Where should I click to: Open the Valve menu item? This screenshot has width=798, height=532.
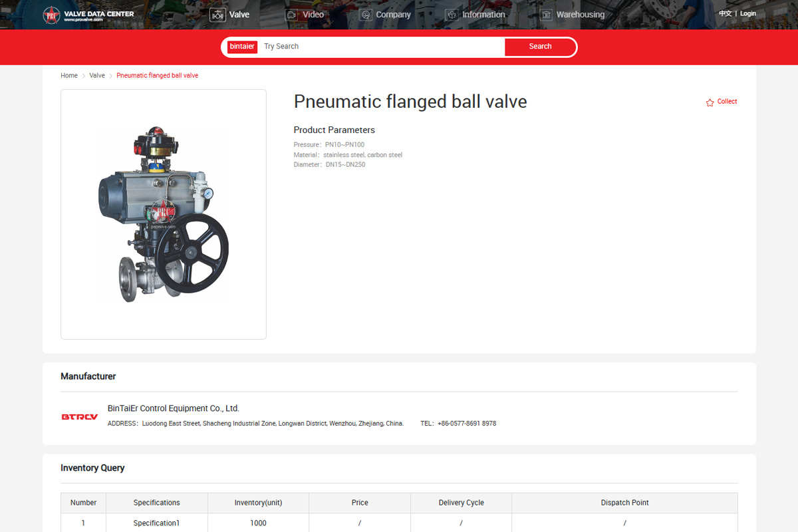[x=239, y=15]
